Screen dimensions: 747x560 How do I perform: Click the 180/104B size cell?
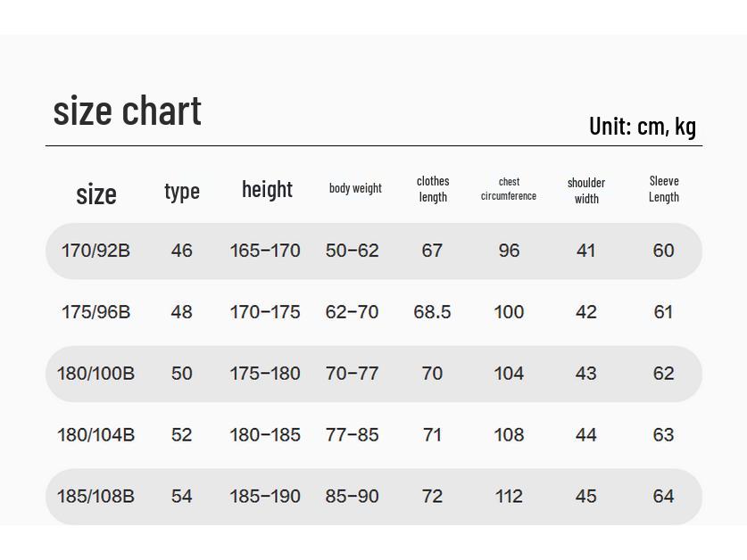(x=95, y=435)
